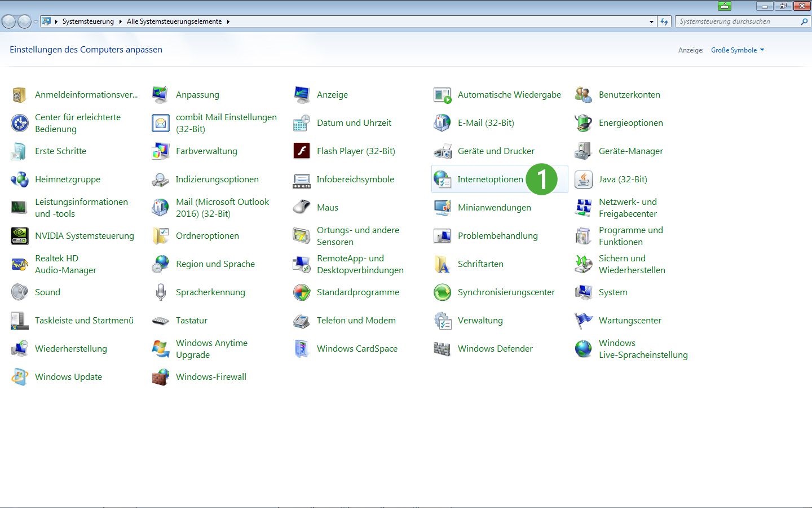Screen dimensions: 812x508
Task: Click the Wartungscenter flag icon
Action: 583,321
